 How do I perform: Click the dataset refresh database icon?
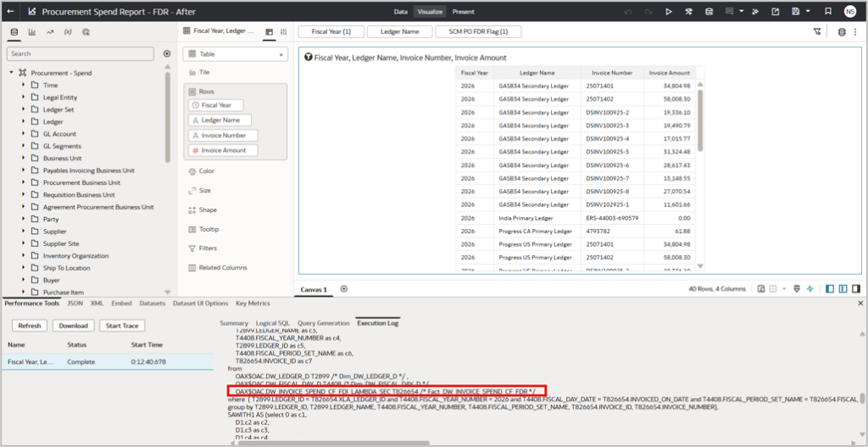click(x=709, y=11)
